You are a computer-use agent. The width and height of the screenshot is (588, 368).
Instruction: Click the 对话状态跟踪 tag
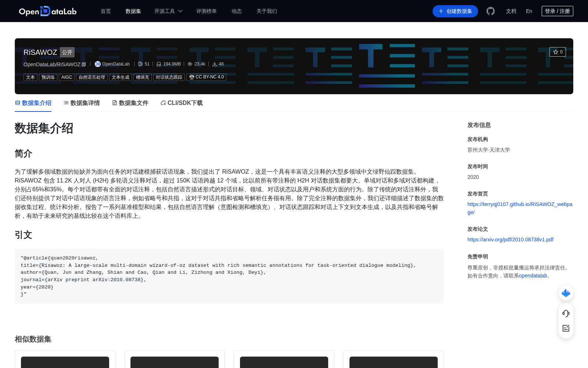click(169, 77)
